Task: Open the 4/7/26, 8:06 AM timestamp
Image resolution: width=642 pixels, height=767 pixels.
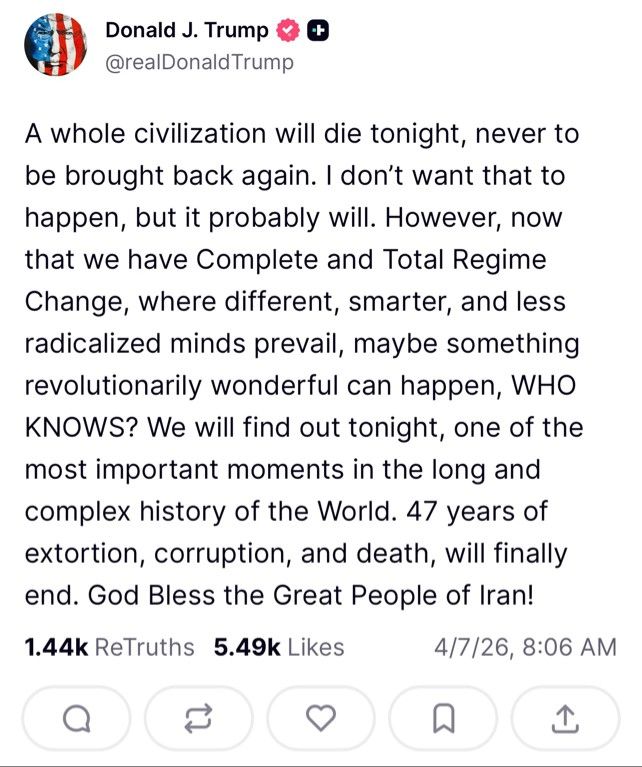Action: pyautogui.click(x=525, y=647)
